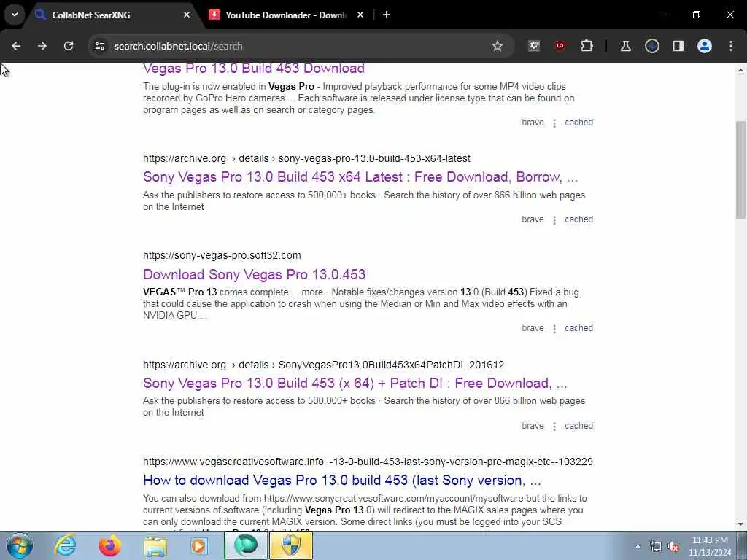Click brave engine label under first Vegas Pro result
Viewport: 747px width, 560px height.
[x=533, y=122]
